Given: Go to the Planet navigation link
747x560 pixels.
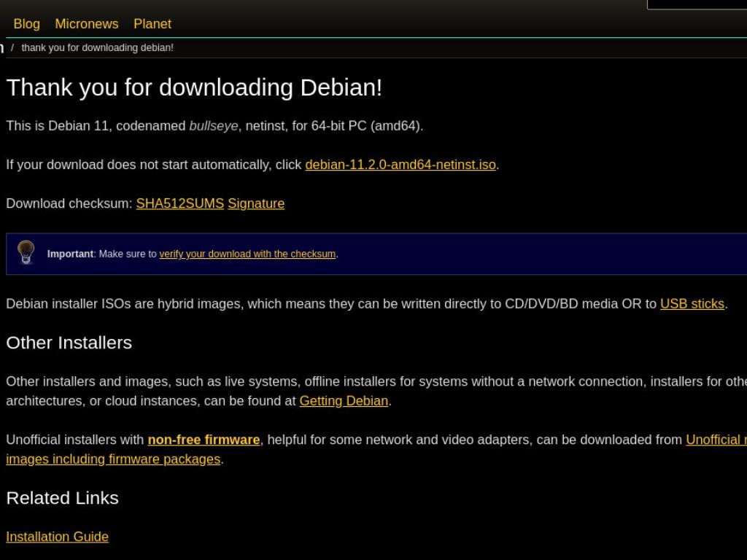Looking at the screenshot, I should (x=152, y=24).
